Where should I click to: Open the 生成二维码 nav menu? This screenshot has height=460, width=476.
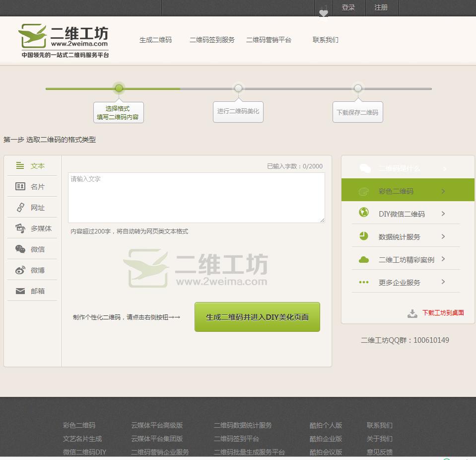pyautogui.click(x=156, y=40)
